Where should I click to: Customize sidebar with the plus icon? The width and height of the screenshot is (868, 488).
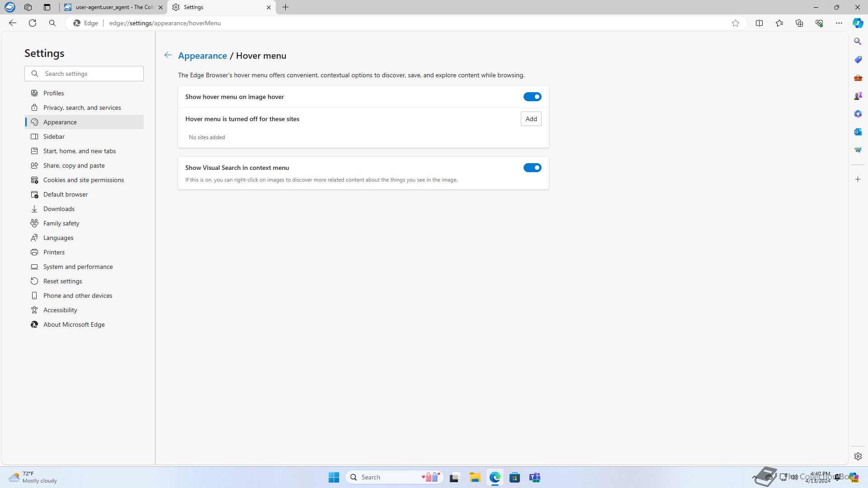tap(858, 179)
